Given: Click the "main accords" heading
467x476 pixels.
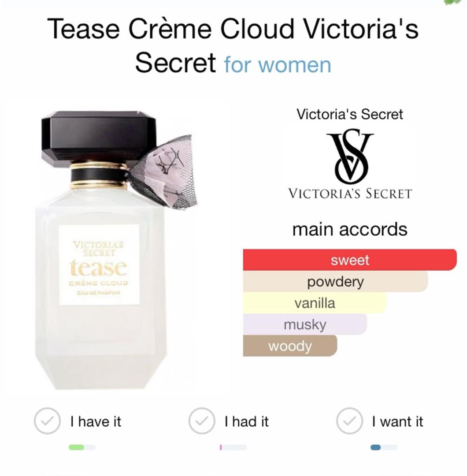Looking at the screenshot, I should point(349,229).
